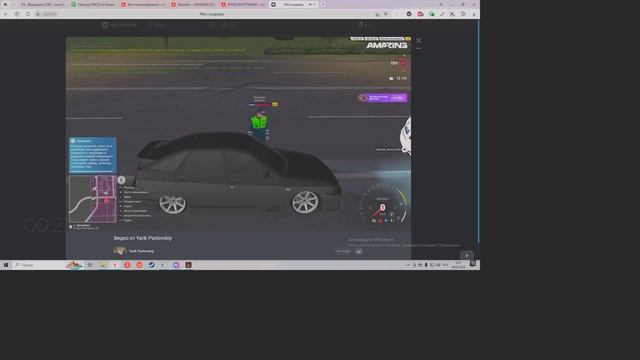The height and width of the screenshot is (360, 640).
Task: Open a new browser tab with plus
Action: pyautogui.click(x=323, y=4)
